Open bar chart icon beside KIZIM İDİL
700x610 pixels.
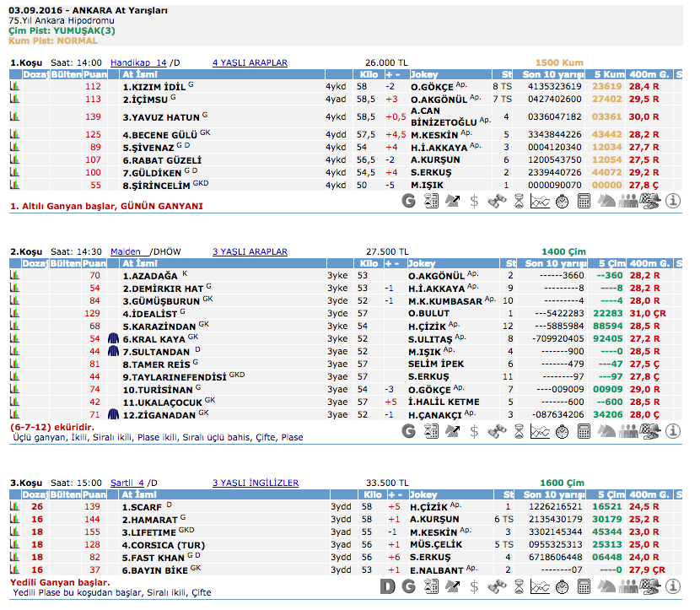coord(14,87)
